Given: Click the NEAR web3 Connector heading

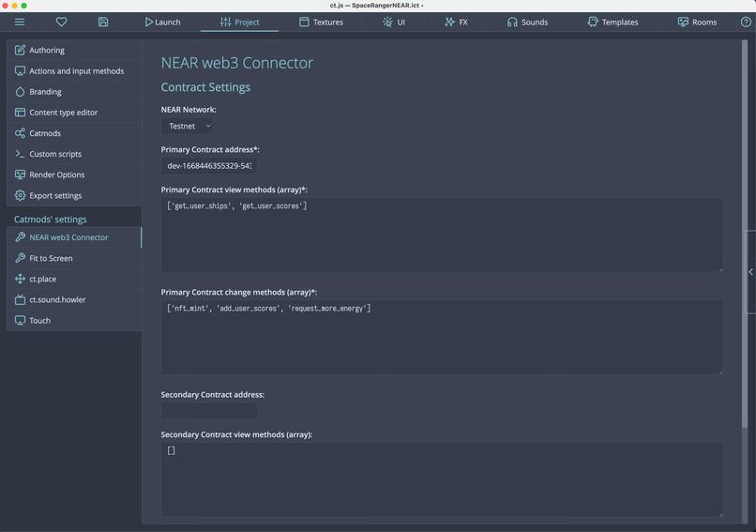Looking at the screenshot, I should click(x=236, y=63).
